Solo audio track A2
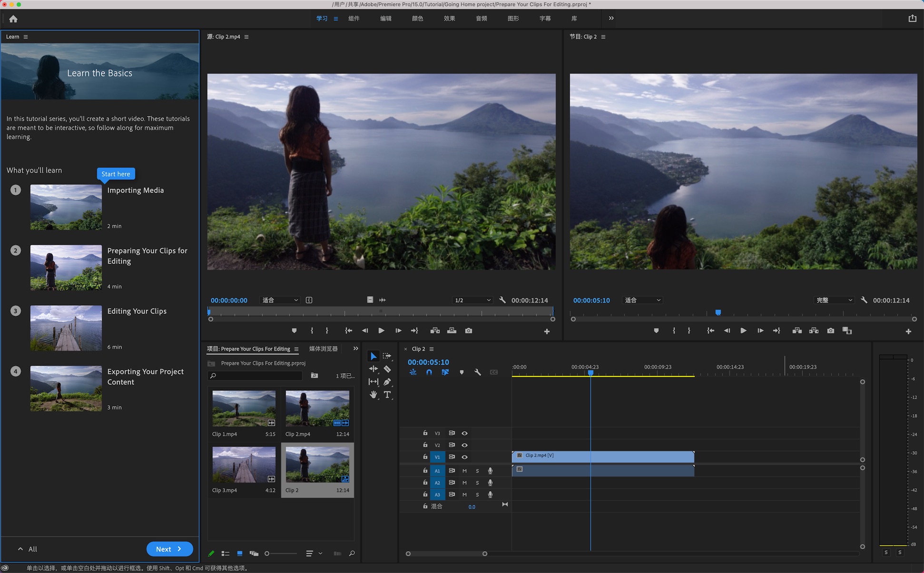The width and height of the screenshot is (924, 573). 477,483
